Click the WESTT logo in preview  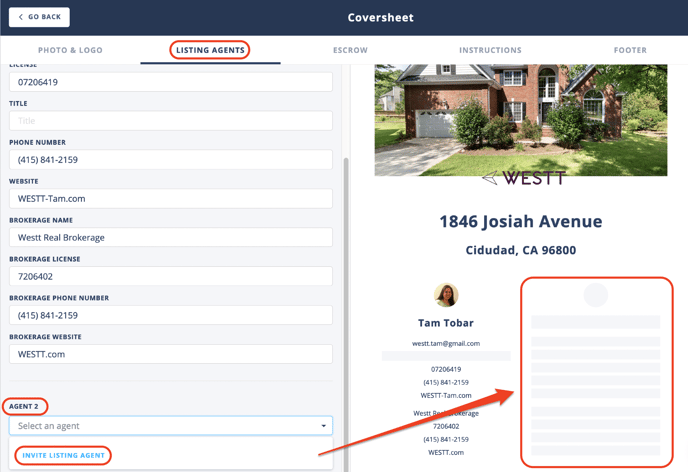523,178
